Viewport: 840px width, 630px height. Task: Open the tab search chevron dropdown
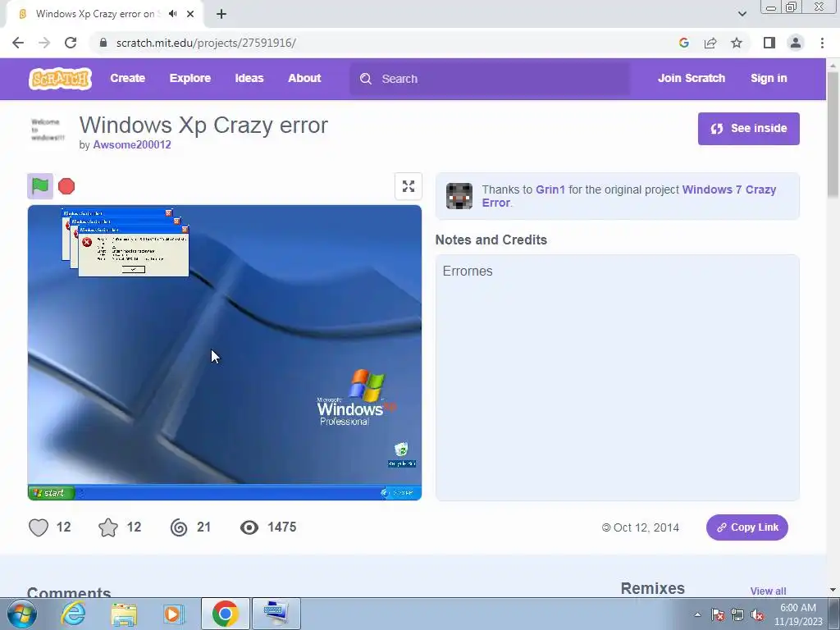coord(742,14)
